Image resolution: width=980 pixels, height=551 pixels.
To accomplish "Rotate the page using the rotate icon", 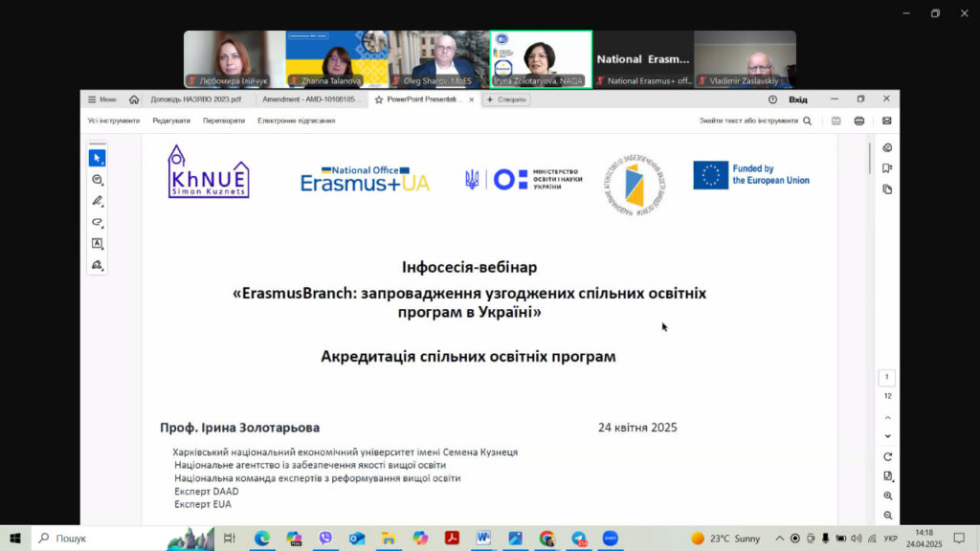I will pyautogui.click(x=887, y=456).
